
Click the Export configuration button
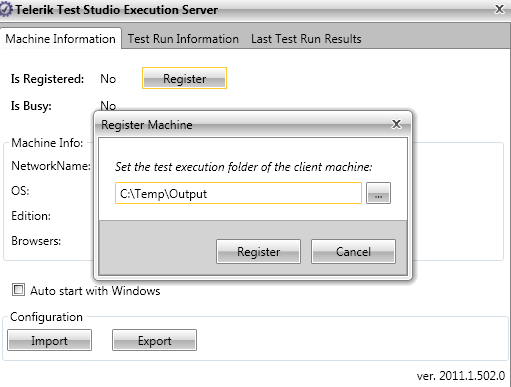pyautogui.click(x=154, y=340)
